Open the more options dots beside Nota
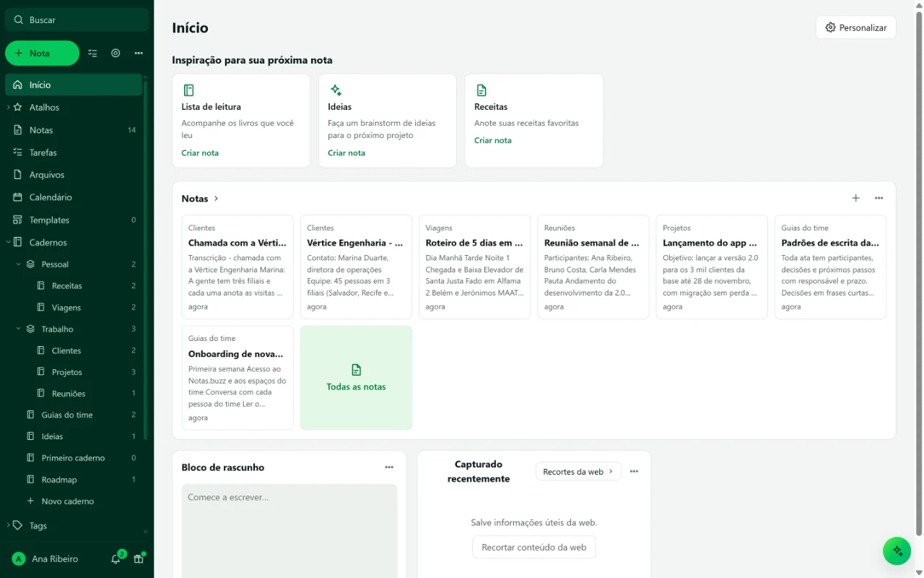This screenshot has width=924, height=578. pos(139,53)
